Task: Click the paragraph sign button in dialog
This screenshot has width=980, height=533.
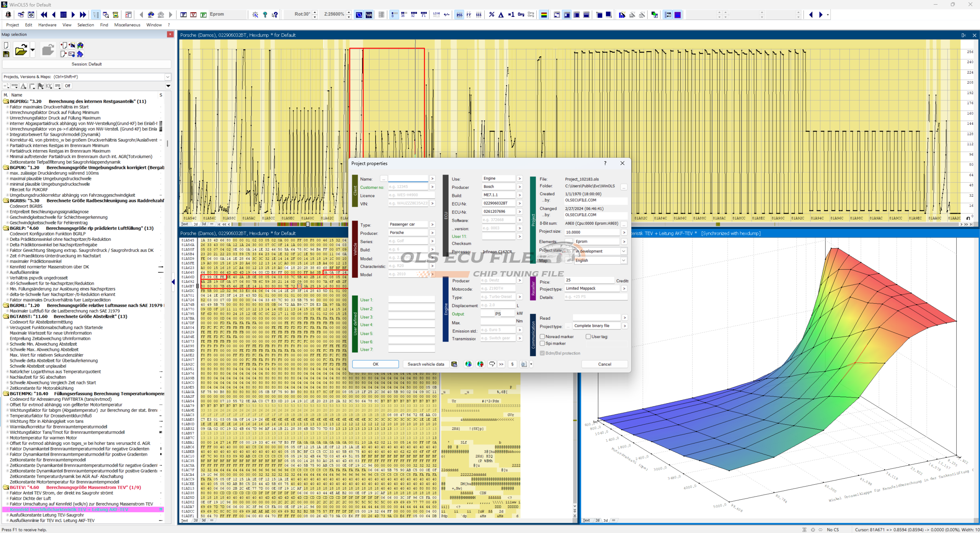Action: pyautogui.click(x=512, y=364)
